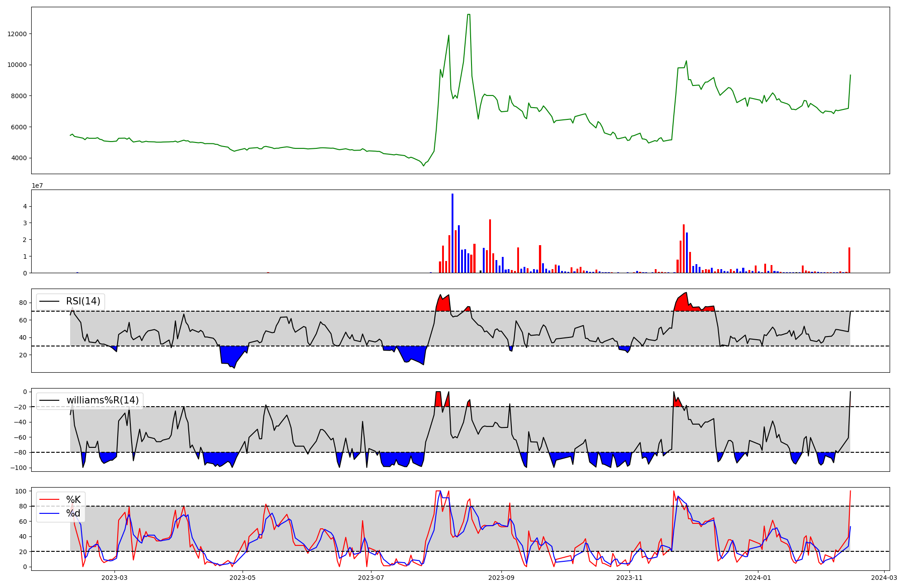Screen dimensions: 905x588
Task: Click the 80 tick on the RSI axis
Action: pyautogui.click(x=23, y=303)
